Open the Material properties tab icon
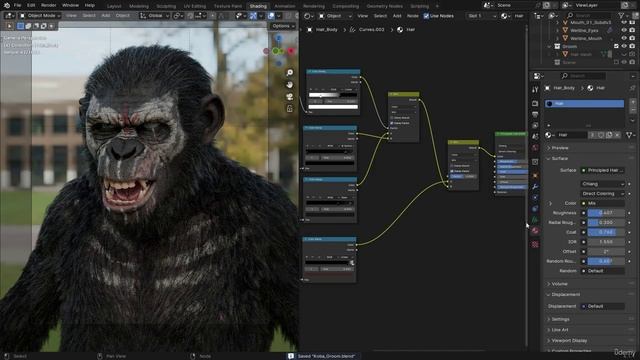Viewport: 640px width, 360px height. pyautogui.click(x=535, y=231)
